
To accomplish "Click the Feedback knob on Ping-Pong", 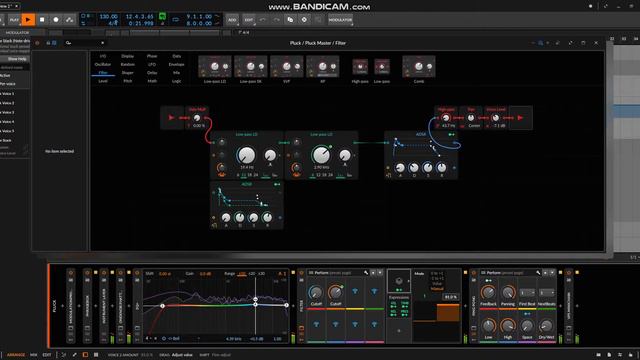I will [488, 292].
